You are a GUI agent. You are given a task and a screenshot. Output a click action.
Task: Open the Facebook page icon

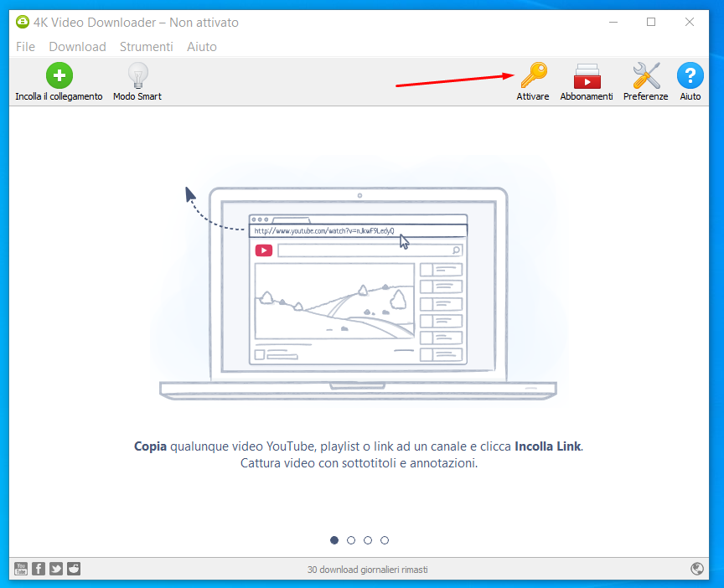38,568
